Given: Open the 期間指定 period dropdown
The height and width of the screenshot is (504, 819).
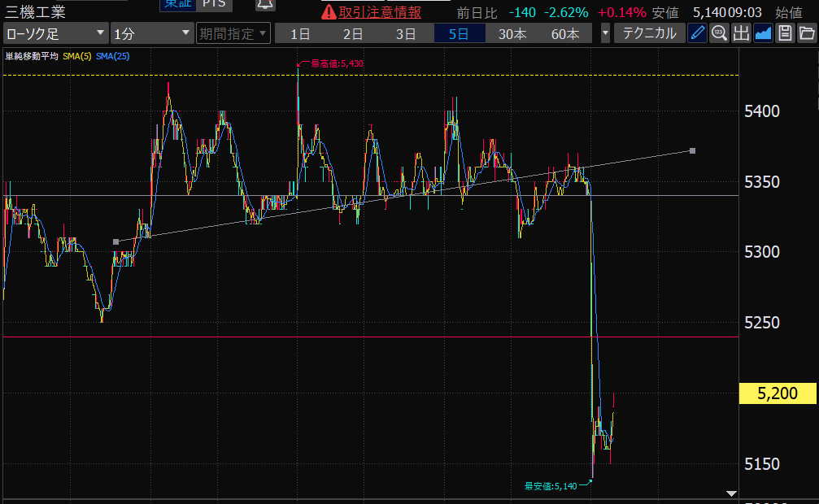Looking at the screenshot, I should click(x=232, y=33).
